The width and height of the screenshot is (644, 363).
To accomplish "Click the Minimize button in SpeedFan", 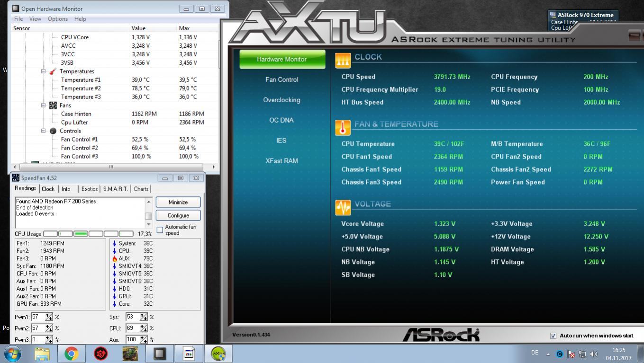I will 178,202.
